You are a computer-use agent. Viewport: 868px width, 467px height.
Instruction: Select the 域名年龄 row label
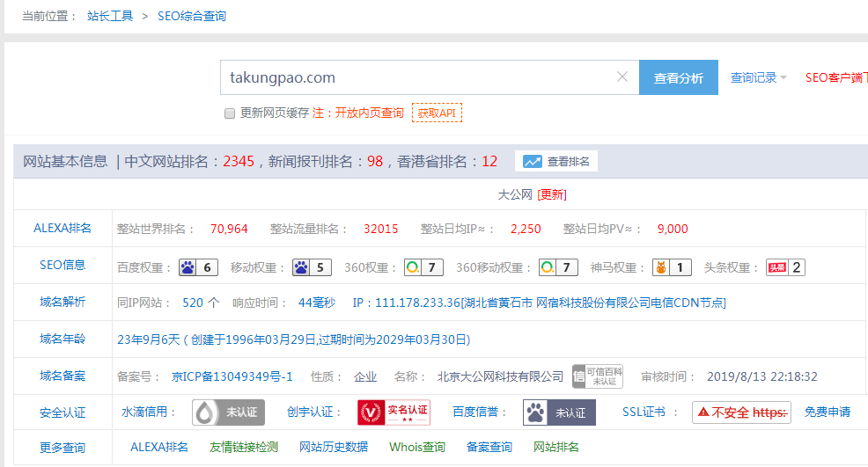click(x=63, y=339)
